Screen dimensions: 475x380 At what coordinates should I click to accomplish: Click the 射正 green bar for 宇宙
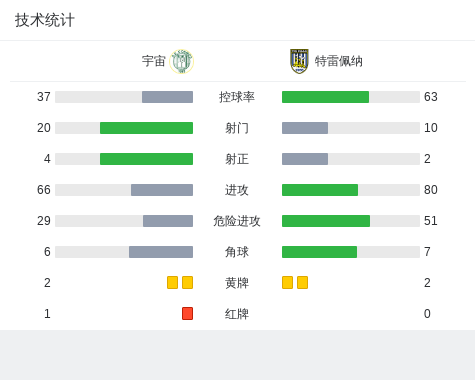(146, 159)
